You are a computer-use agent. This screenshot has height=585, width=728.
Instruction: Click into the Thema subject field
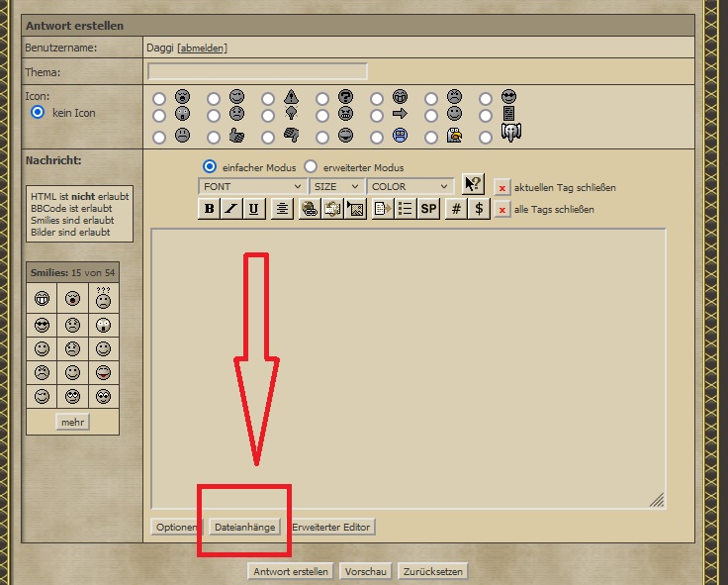pos(257,71)
